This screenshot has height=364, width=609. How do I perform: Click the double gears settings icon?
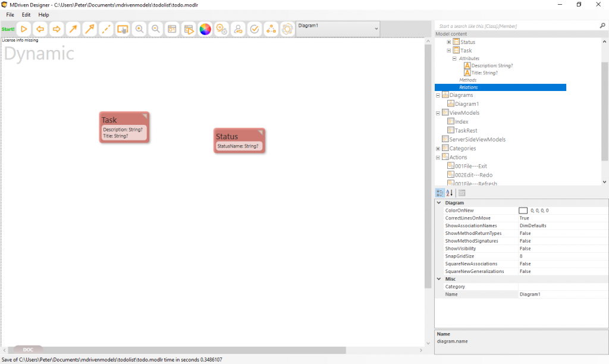click(221, 29)
